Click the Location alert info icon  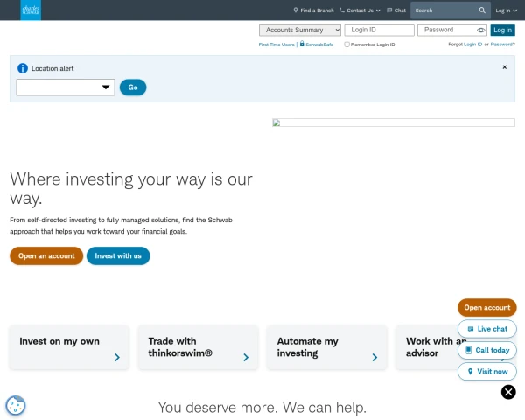pos(23,68)
